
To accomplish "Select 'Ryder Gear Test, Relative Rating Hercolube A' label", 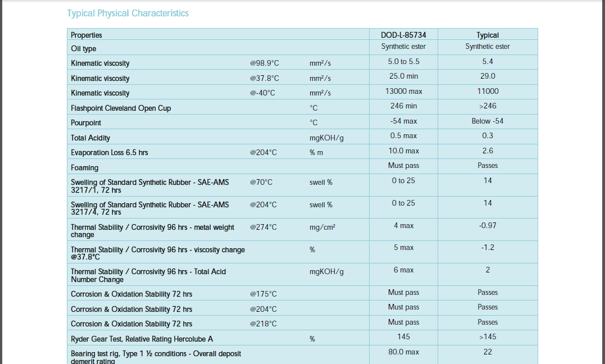I will (x=142, y=339).
